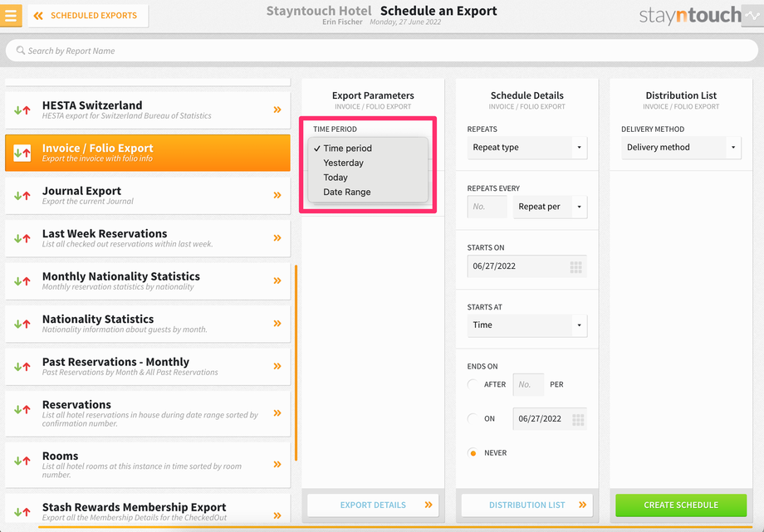Click Nationality Statistics double chevron
The width and height of the screenshot is (764, 532).
[x=277, y=324]
